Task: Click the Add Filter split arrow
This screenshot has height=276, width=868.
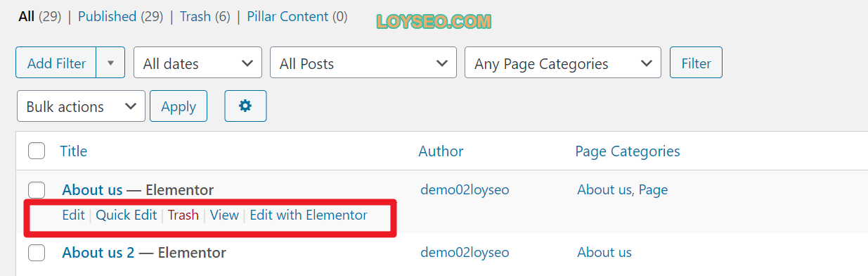Action: click(x=110, y=63)
